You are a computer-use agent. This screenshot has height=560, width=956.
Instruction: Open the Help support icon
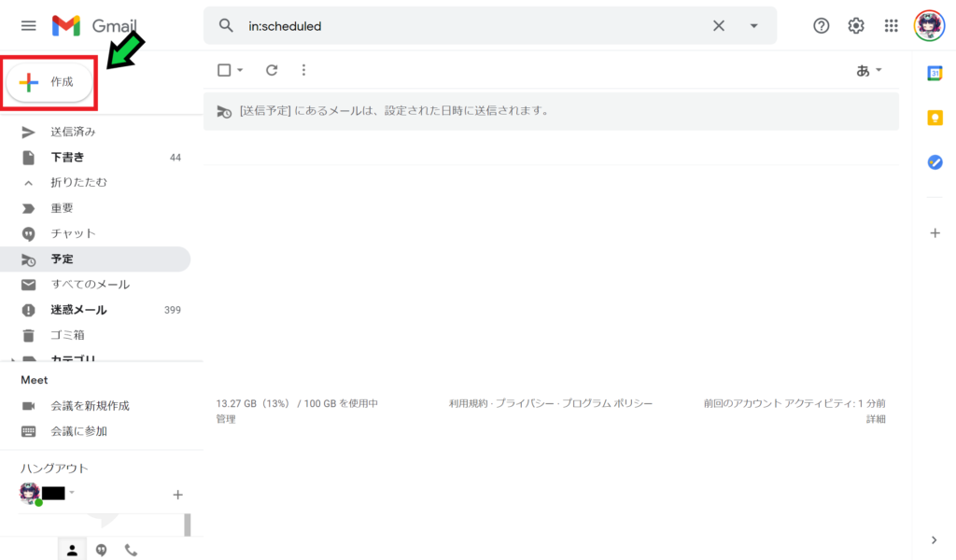822,26
